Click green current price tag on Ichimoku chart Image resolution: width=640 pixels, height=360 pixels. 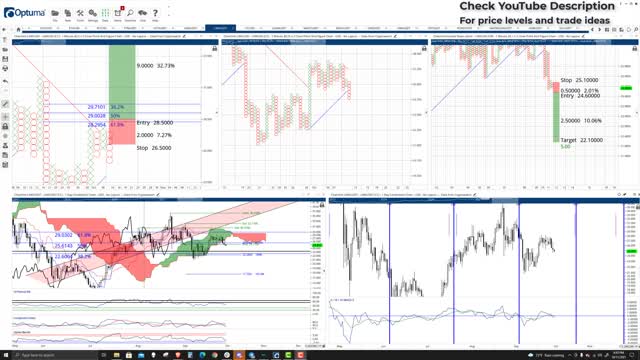click(317, 245)
